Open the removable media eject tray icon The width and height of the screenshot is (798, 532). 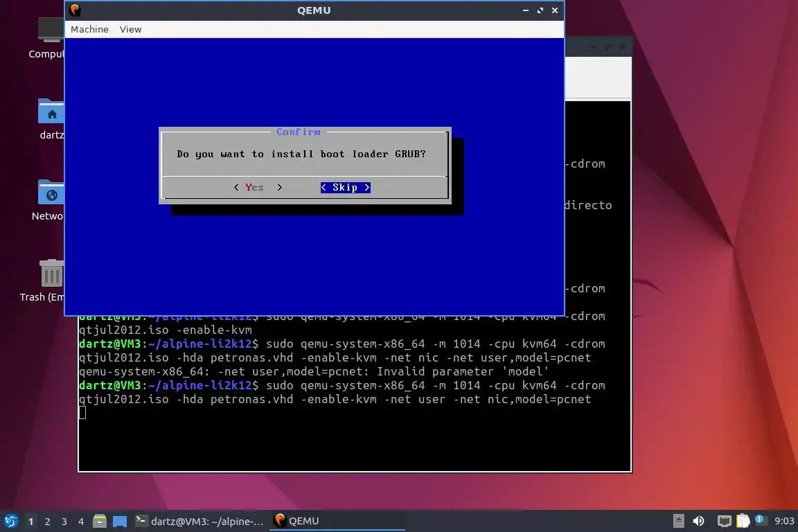pos(678,521)
